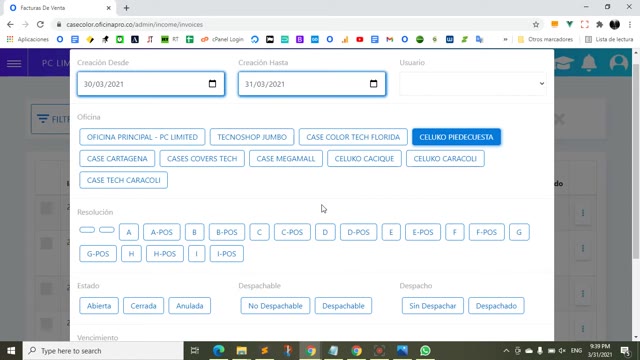Click the Creación Hasta date field
640x360 pixels.
tap(312, 84)
